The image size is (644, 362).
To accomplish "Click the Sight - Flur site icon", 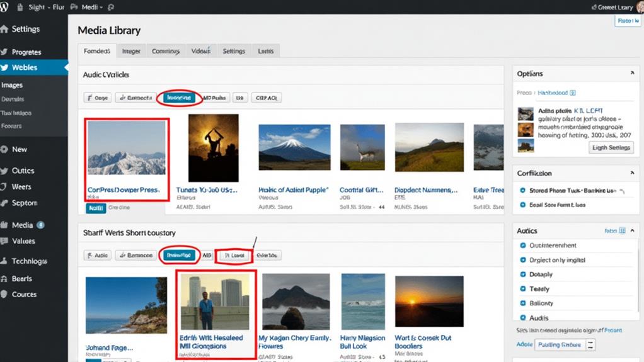I will tap(20, 7).
